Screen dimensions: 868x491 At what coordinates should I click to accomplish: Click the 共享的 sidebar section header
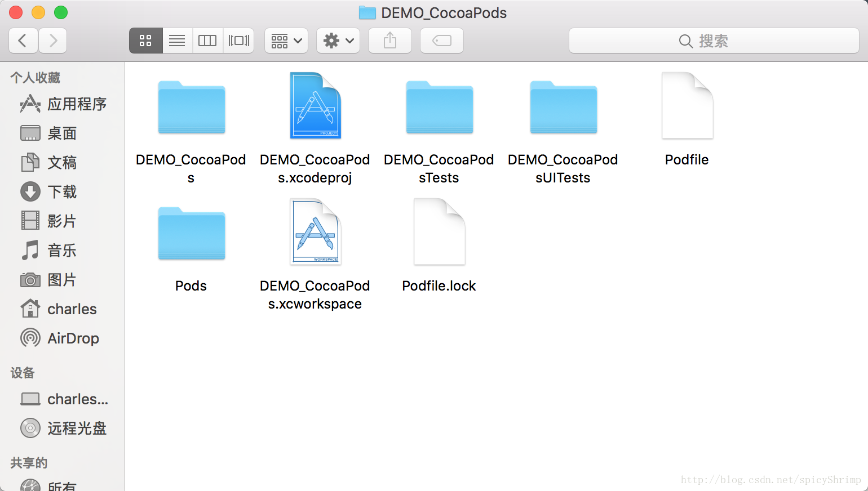(x=29, y=463)
